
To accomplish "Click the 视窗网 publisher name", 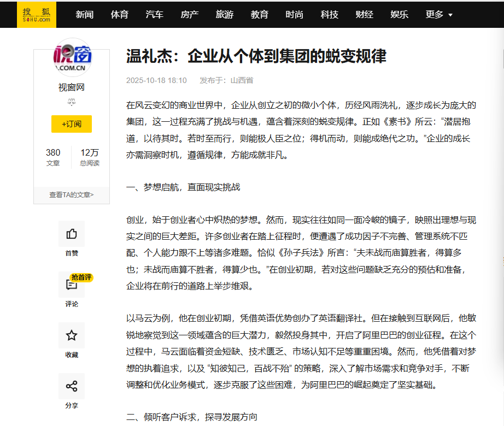I will (x=72, y=86).
